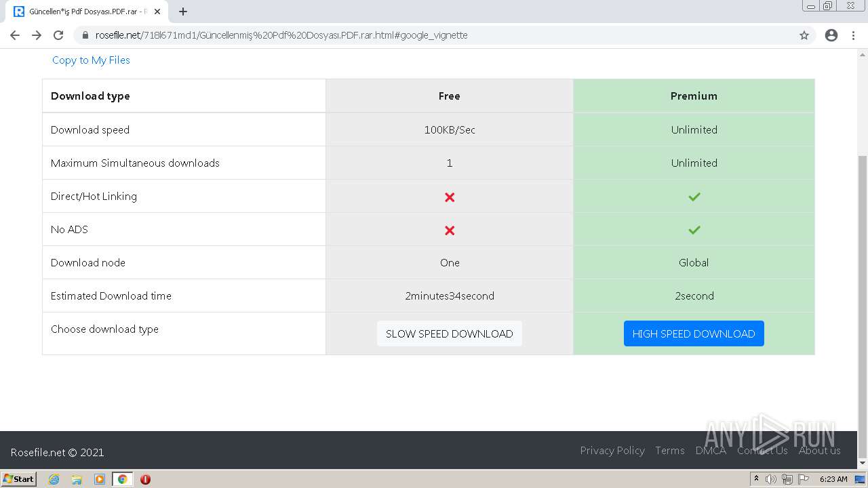The width and height of the screenshot is (868, 488).
Task: Select the Maximum Simultaneous downloads row label
Action: pos(135,163)
